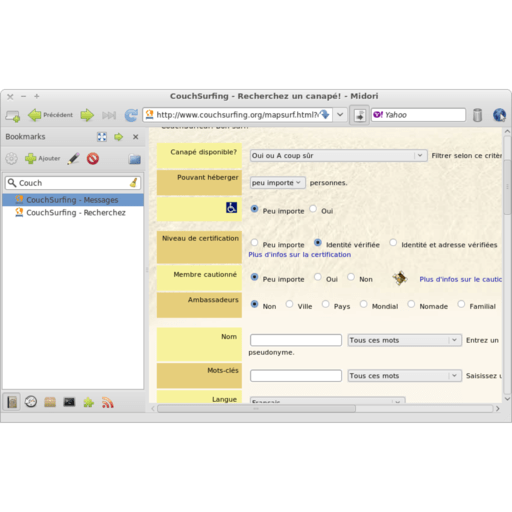
Task: Select accessibility 'Peu importe' radio
Action: click(x=255, y=209)
